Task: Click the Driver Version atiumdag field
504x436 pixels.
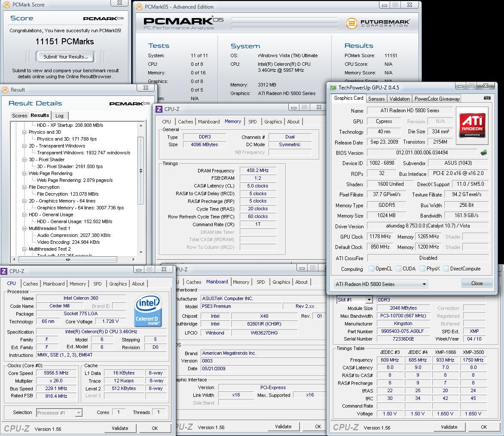Action: [428, 226]
